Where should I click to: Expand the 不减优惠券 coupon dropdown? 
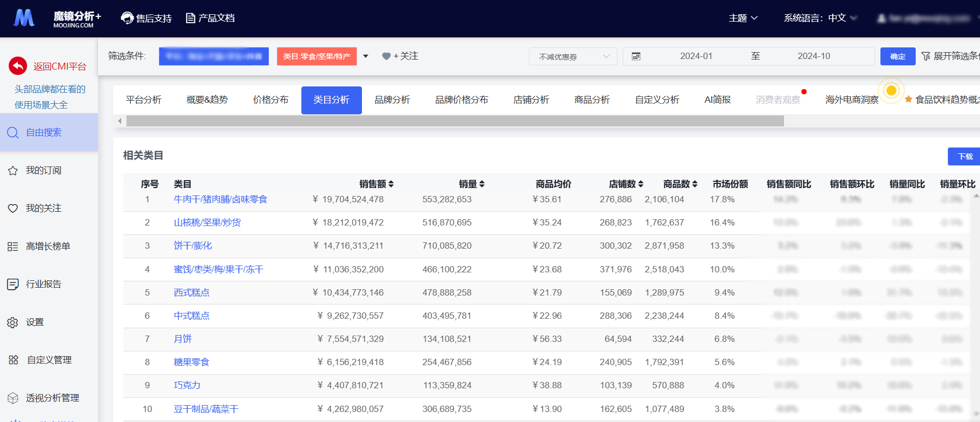point(573,56)
